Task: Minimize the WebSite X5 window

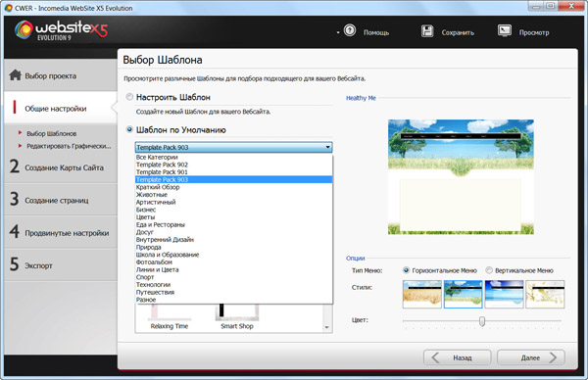Action: tap(535, 6)
